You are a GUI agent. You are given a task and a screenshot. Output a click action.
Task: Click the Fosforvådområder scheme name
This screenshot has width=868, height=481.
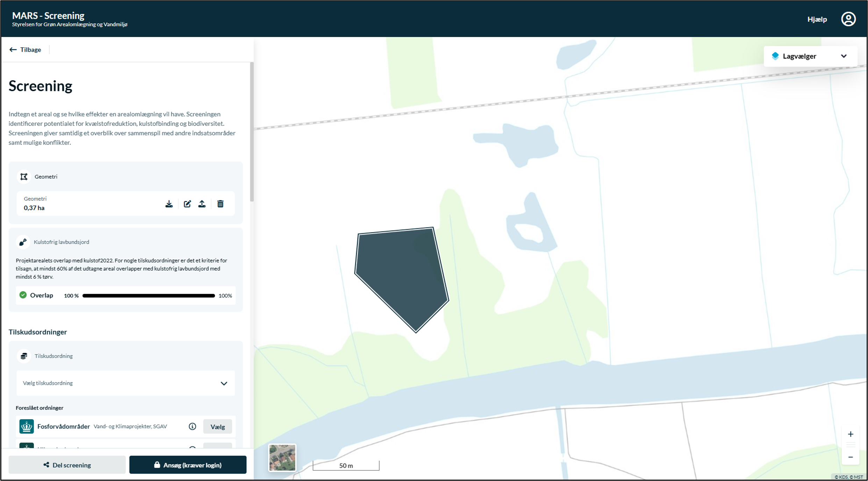point(64,426)
